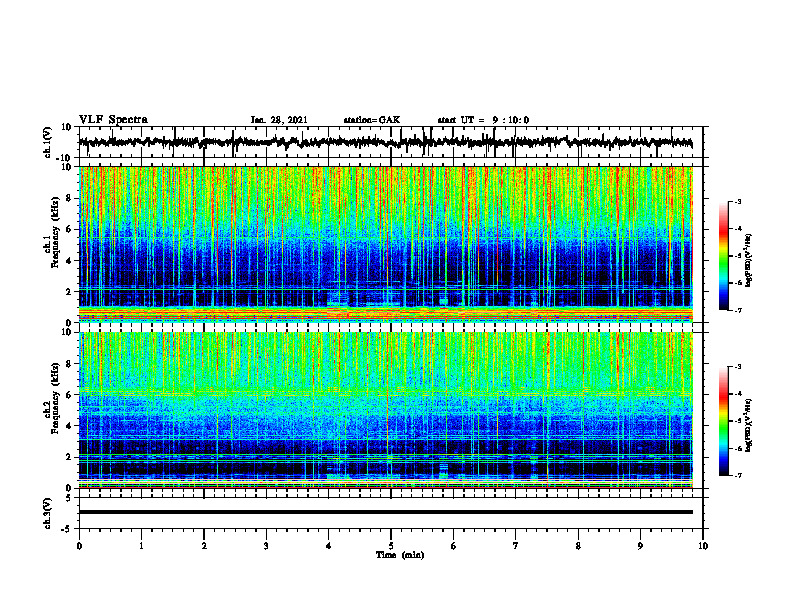This screenshot has width=792, height=612.
Task: Select the date label 'Jan. 28, 2021'
Action: click(279, 120)
